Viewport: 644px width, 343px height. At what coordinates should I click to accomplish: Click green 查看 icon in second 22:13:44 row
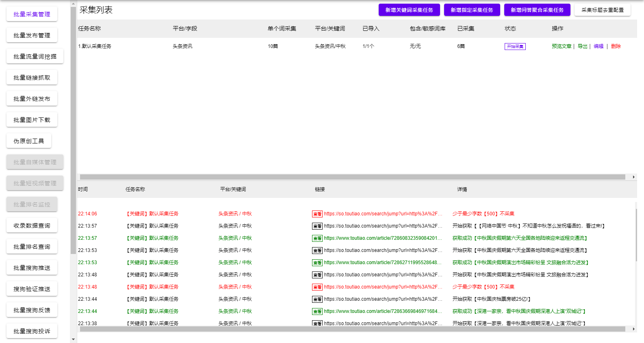317,311
